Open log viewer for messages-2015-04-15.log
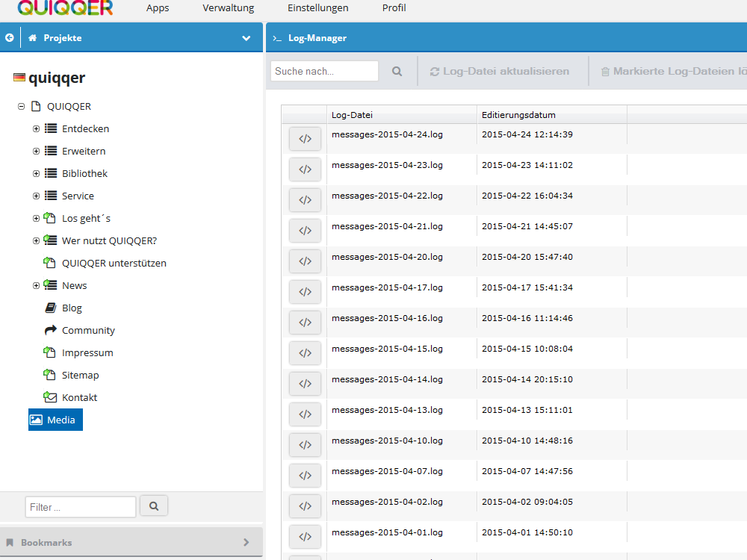This screenshot has height=560, width=747. [x=305, y=353]
